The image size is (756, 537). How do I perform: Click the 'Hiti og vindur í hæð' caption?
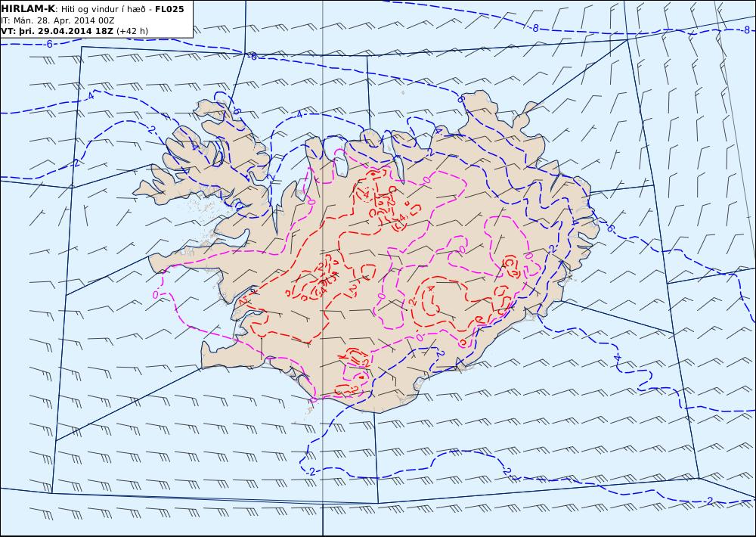click(103, 9)
